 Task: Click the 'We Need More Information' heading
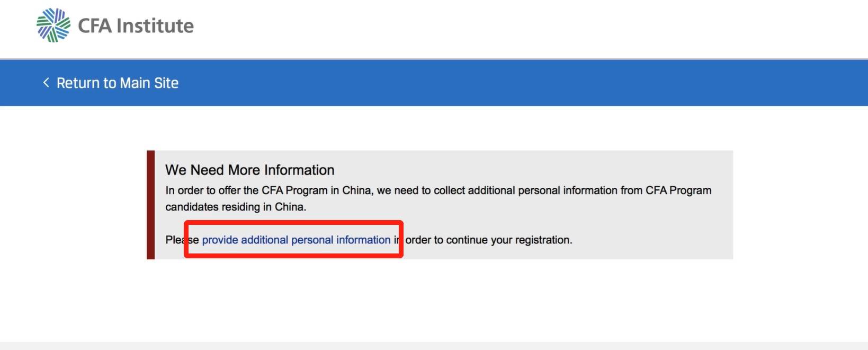point(249,170)
